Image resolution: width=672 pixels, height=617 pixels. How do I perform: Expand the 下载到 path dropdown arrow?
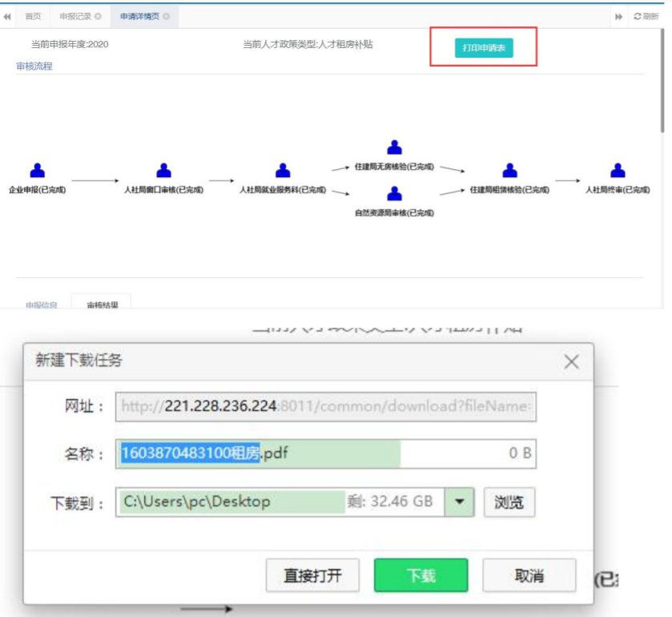[x=460, y=502]
